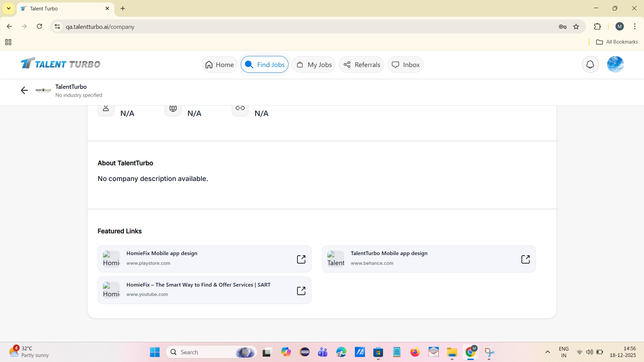Open saved password key icon

tap(563, 27)
